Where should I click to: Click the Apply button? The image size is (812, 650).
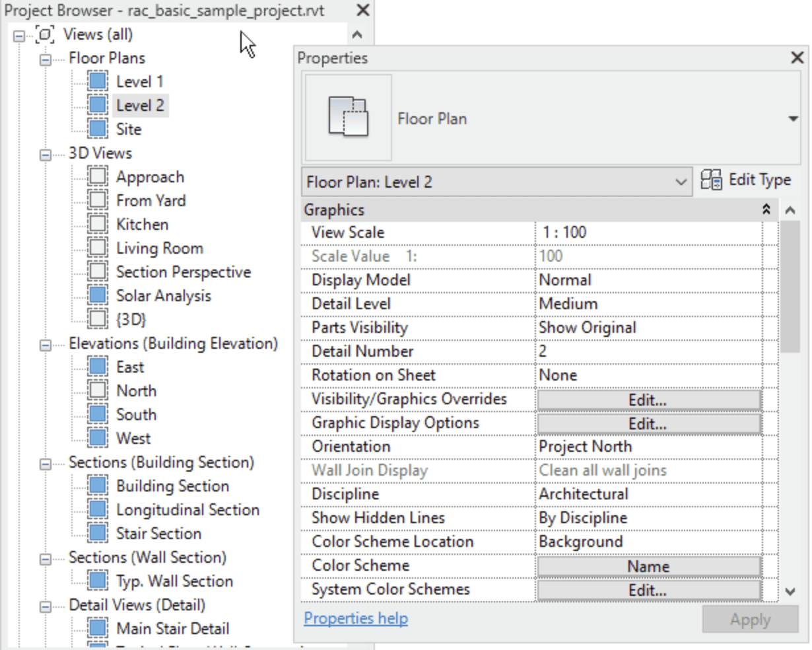[750, 620]
